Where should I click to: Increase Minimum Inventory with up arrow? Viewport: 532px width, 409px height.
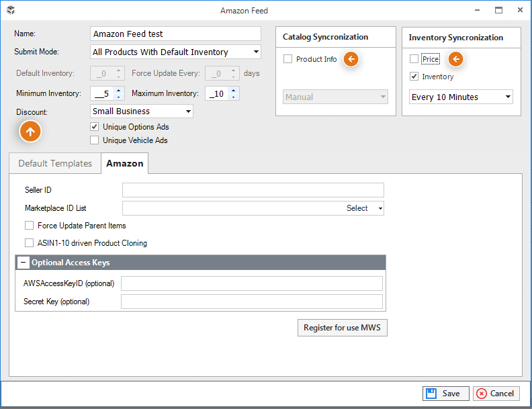[x=118, y=90]
